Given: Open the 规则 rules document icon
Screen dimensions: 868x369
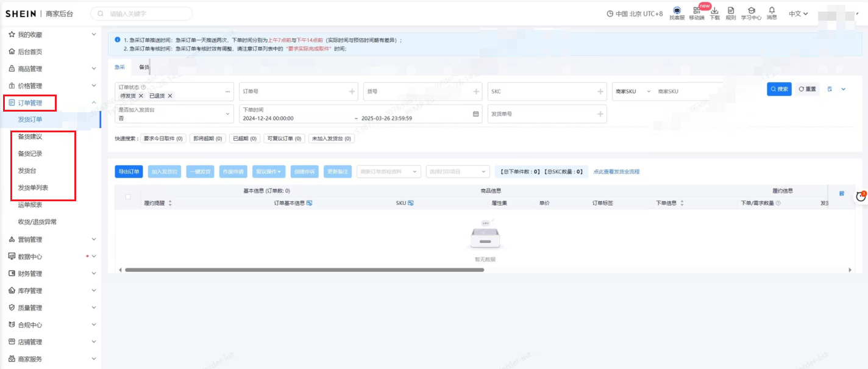Looking at the screenshot, I should tap(731, 10).
